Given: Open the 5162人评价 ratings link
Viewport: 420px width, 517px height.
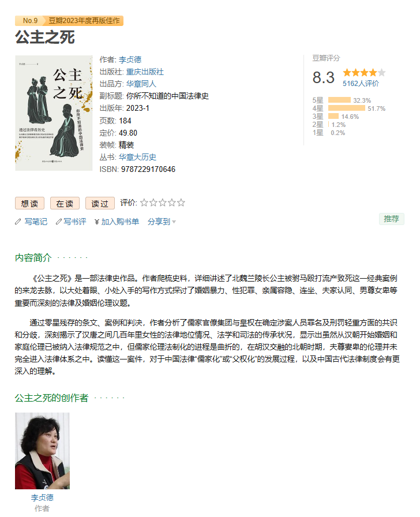Looking at the screenshot, I should tap(361, 84).
